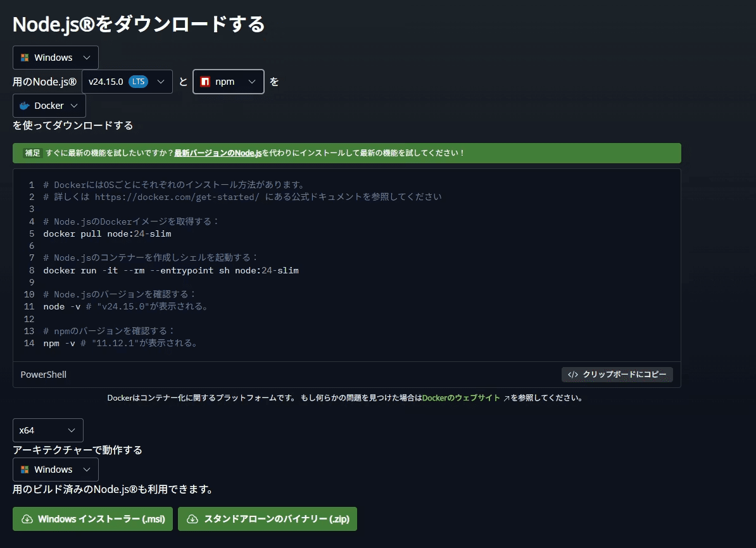Image resolution: width=756 pixels, height=548 pixels.
Task: Click comment line # npmのバージョンを確認する
Action: [x=109, y=331]
